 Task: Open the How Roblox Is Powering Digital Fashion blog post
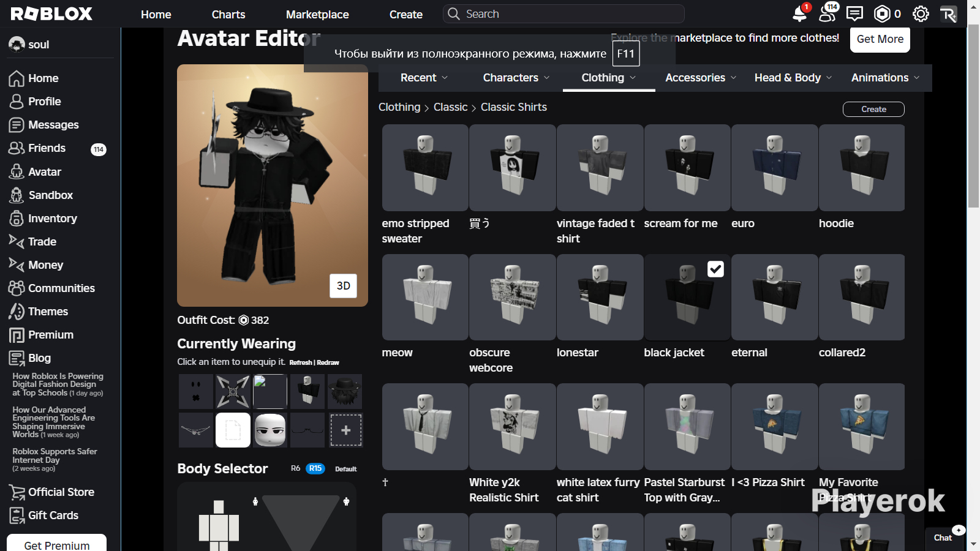tap(58, 384)
